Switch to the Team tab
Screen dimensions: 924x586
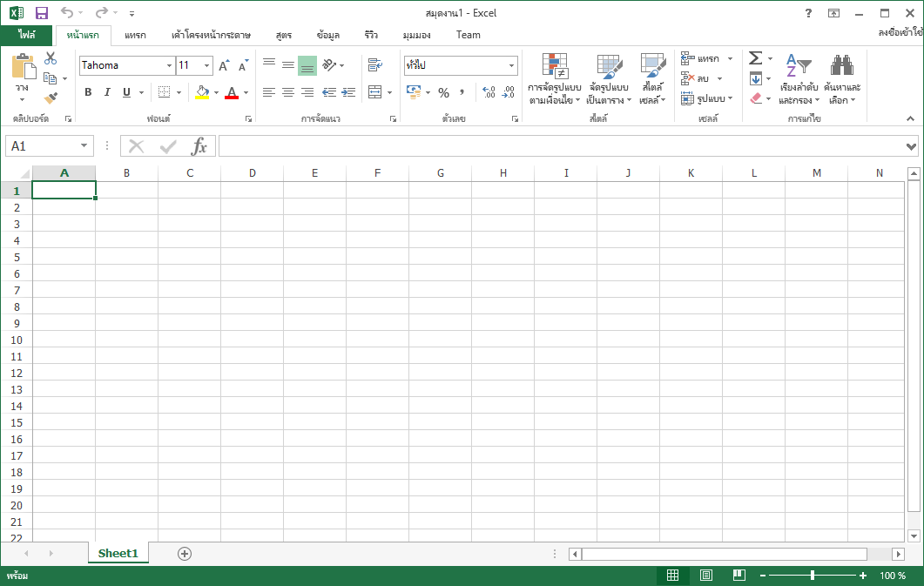tap(468, 36)
